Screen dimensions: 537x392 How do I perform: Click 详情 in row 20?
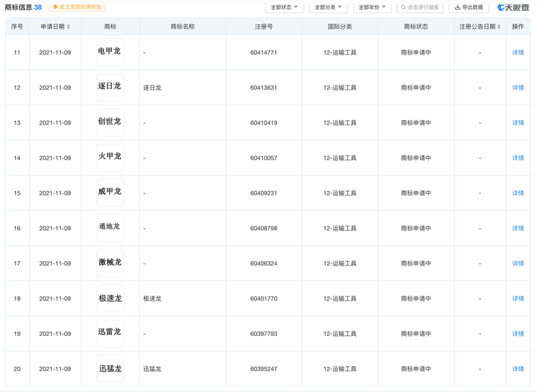coord(518,369)
